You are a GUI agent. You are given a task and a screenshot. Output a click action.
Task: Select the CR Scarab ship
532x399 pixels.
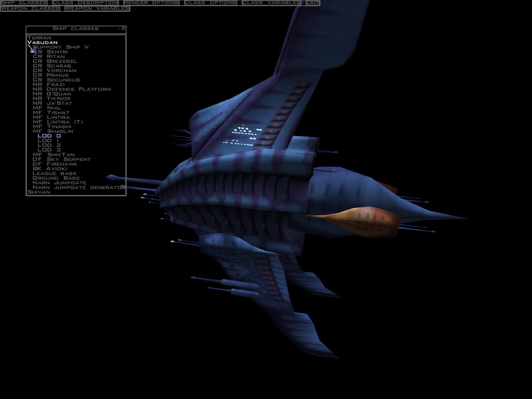(52, 66)
